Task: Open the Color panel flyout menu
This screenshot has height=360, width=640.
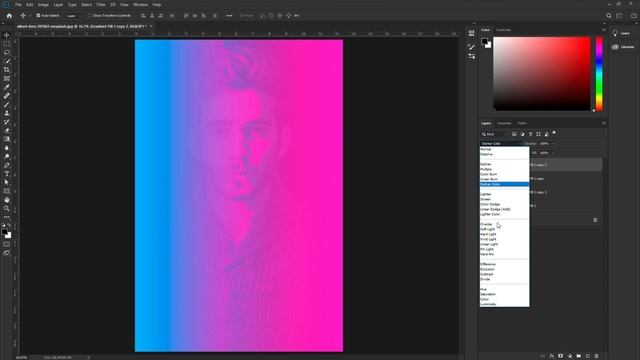Action: coord(604,30)
